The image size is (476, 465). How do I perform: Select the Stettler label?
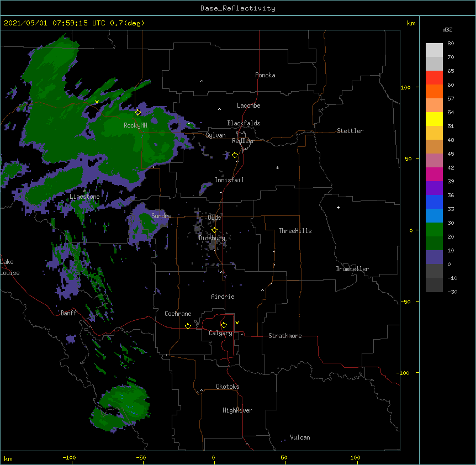[x=350, y=131]
